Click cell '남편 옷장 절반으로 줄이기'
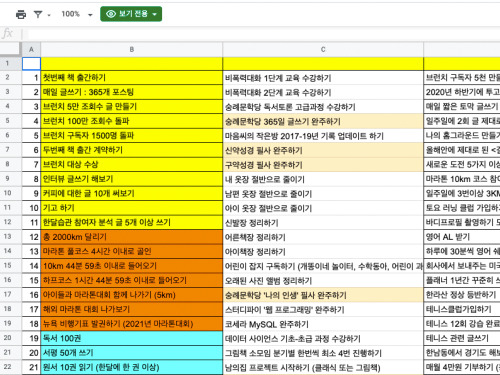 pos(323,193)
